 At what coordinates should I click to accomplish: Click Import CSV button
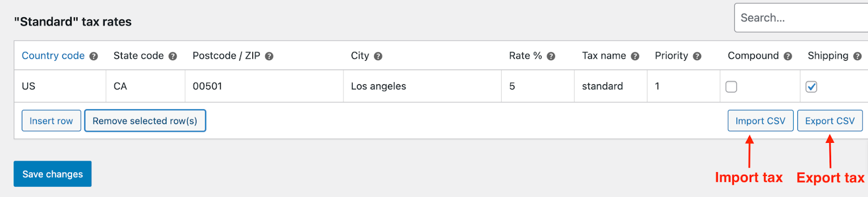[x=760, y=121]
